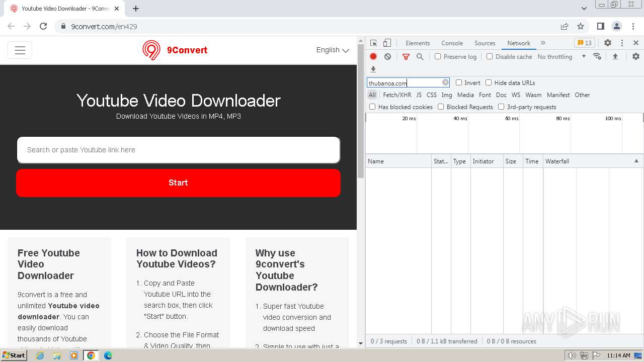The image size is (644, 362).
Task: Open network search magnifier
Action: 420,57
